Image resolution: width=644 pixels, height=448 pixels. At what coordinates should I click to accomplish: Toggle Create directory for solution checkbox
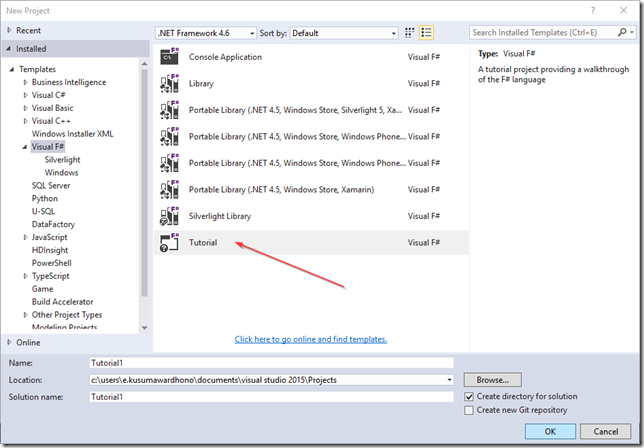(x=471, y=397)
